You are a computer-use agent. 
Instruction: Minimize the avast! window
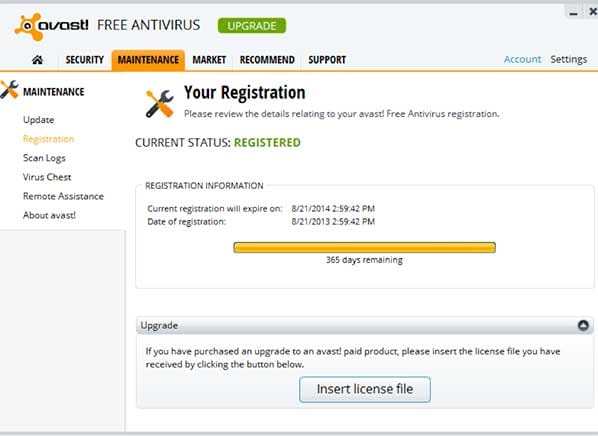[573, 12]
